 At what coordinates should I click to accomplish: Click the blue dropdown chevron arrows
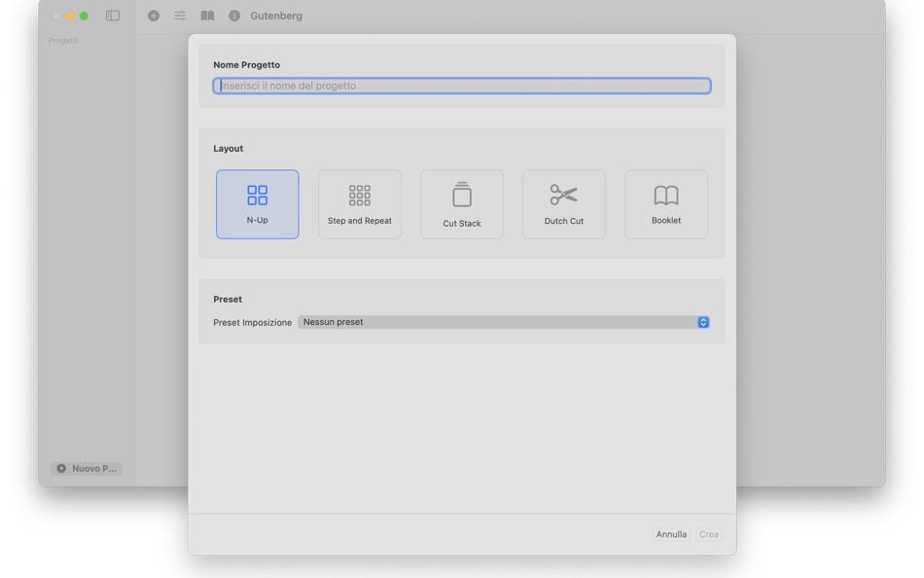click(703, 321)
